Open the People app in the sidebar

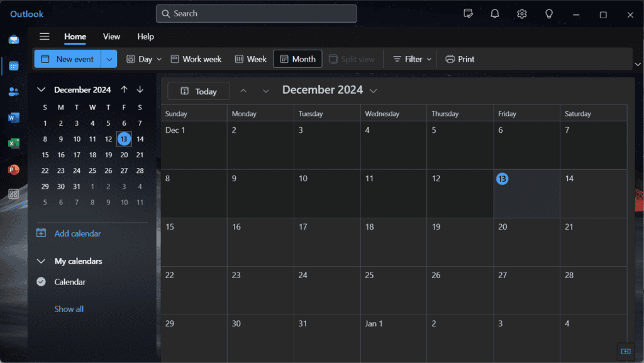click(14, 92)
